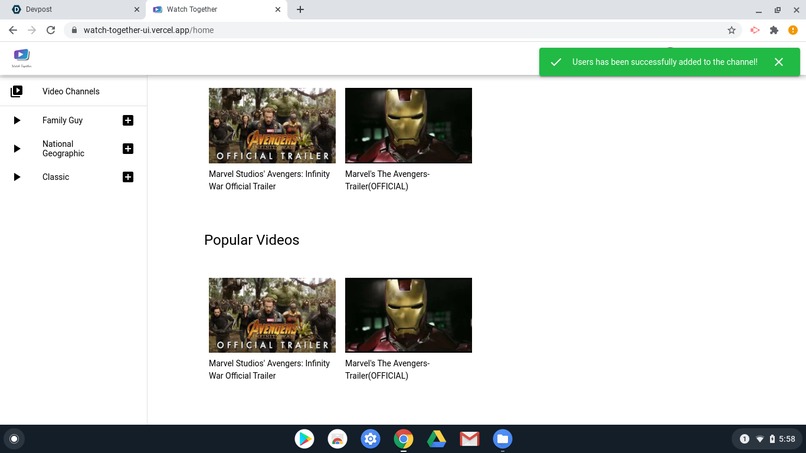Play the National Geographic channel
806x453 pixels.
16,149
